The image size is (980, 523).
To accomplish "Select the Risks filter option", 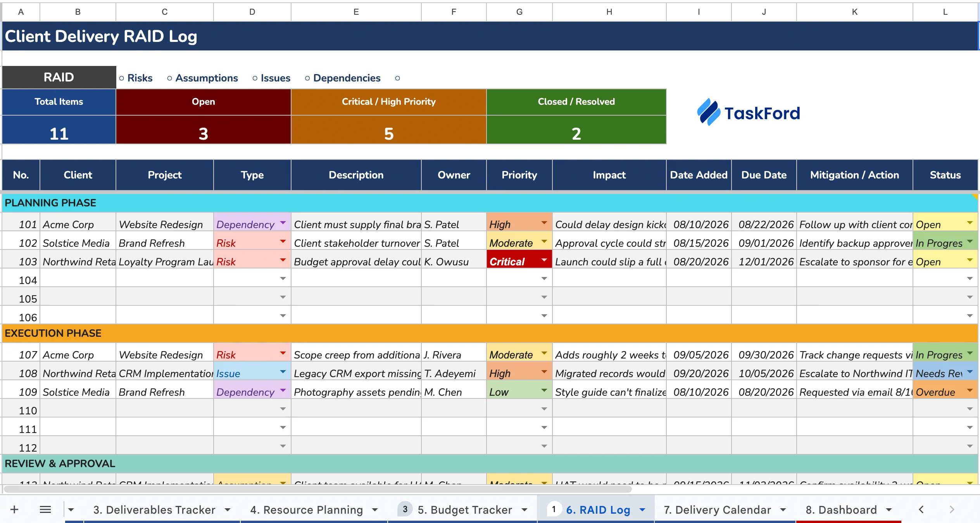I will click(x=136, y=78).
